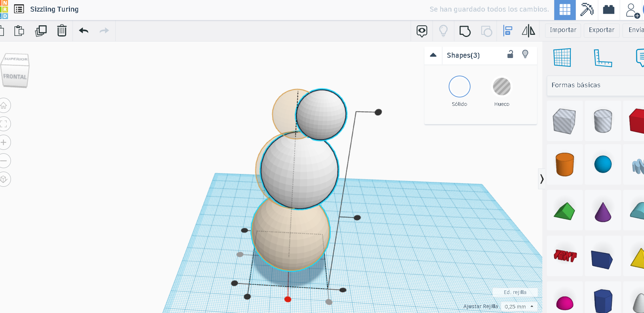Viewport: 644px width, 313px height.
Task: Duplicate the selected shapes
Action: (x=41, y=31)
